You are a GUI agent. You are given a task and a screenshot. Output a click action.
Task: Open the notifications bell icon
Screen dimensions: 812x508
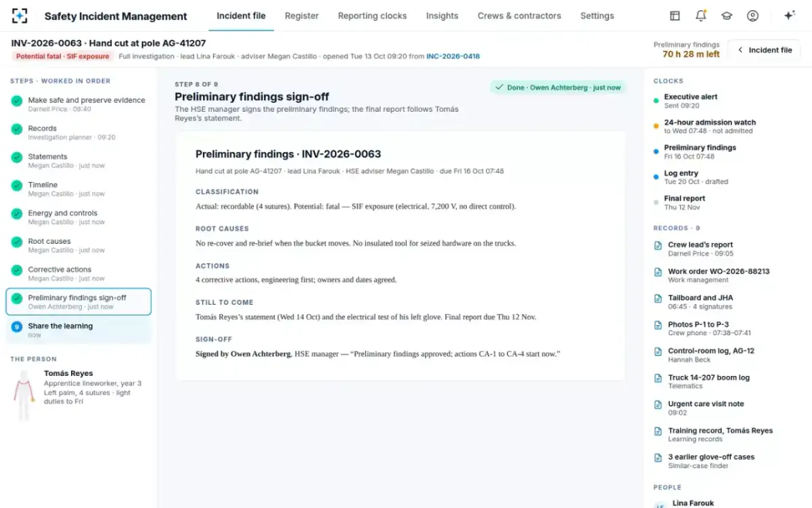(700, 16)
